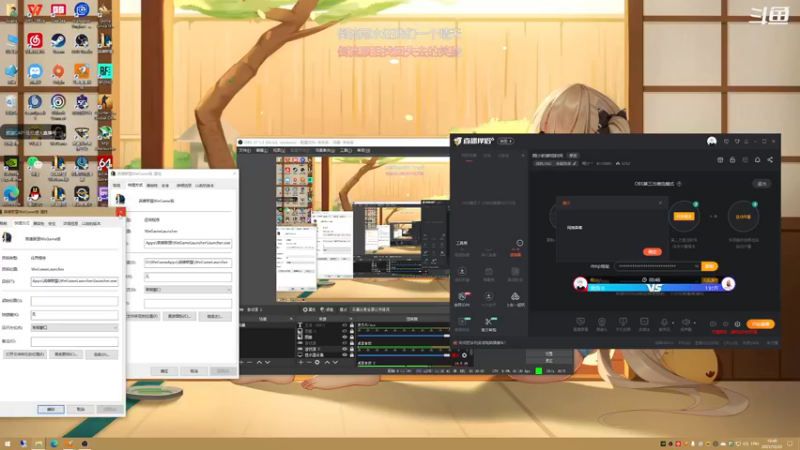800x450 pixels.
Task: Add a new tab with plus in companion left panel
Action: pyautogui.click(x=522, y=156)
